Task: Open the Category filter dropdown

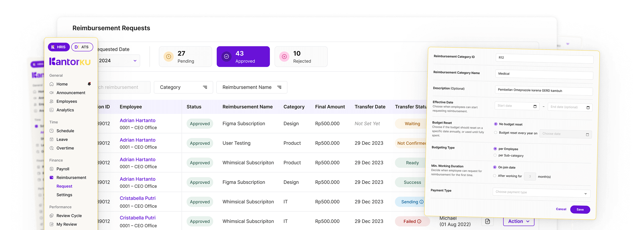Action: click(183, 87)
